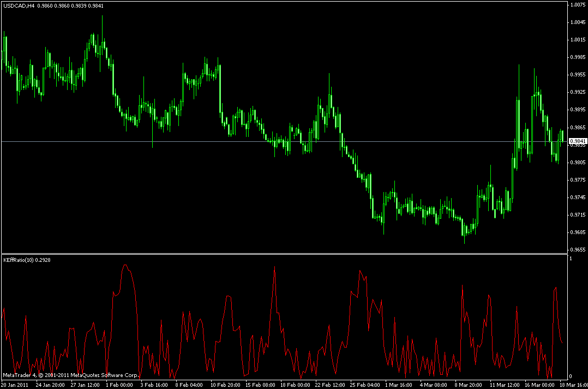Select the 0.9655 price scale value
The width and height of the screenshot is (588, 389).
click(x=578, y=249)
